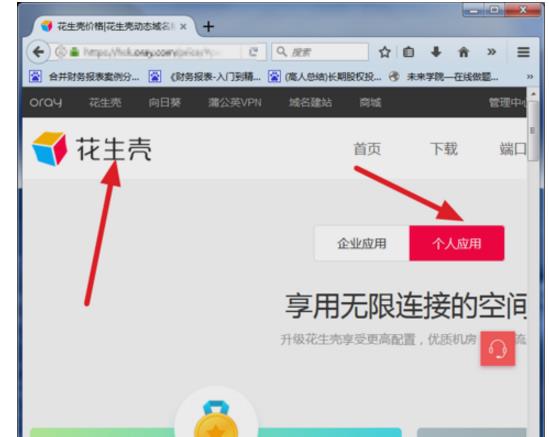Open a new tab with plus button
The width and height of the screenshot is (549, 437).
pos(208,26)
